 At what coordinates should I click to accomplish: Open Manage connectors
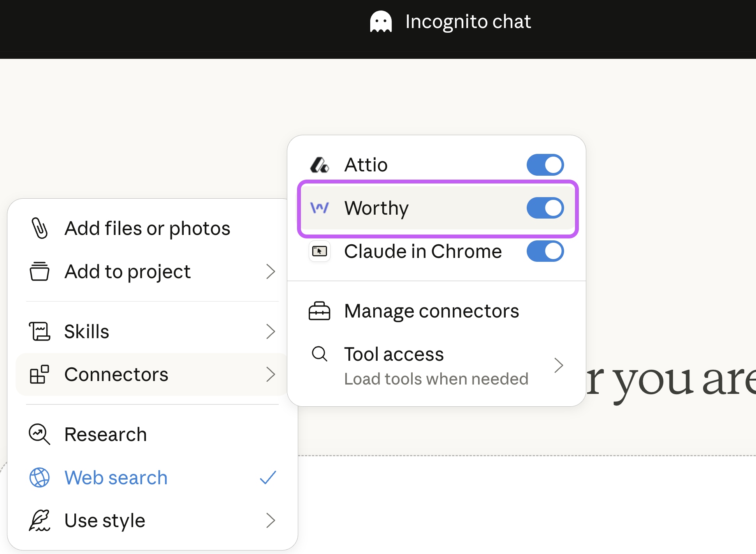click(x=437, y=311)
